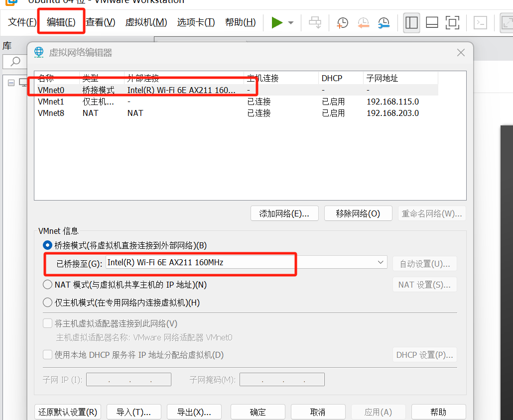Screen dimensions: 513x420
Task: Click the 名称 column header
Action: coord(57,78)
